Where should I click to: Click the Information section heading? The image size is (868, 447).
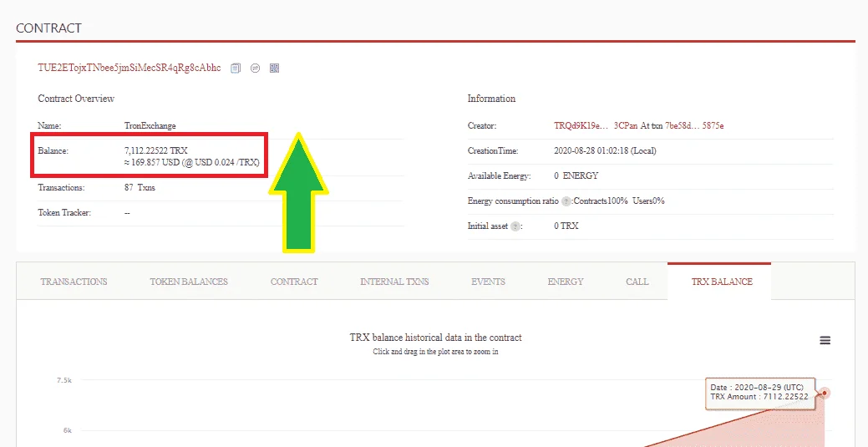(491, 99)
